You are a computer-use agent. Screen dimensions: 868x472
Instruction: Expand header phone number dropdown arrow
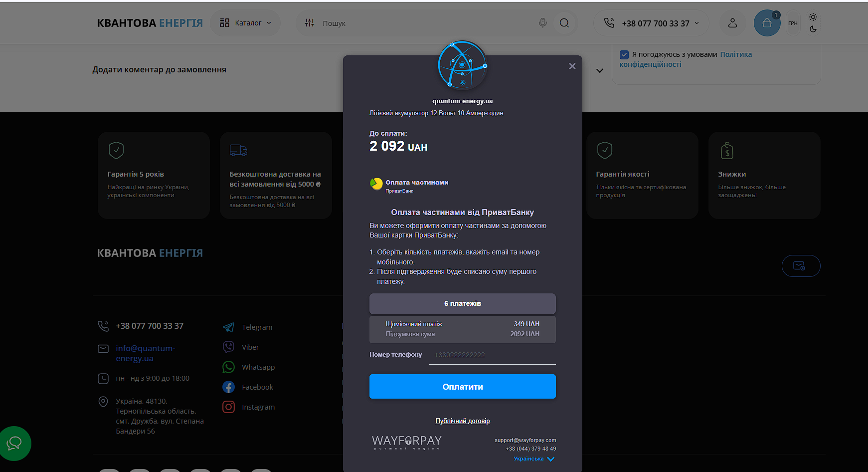coord(697,23)
